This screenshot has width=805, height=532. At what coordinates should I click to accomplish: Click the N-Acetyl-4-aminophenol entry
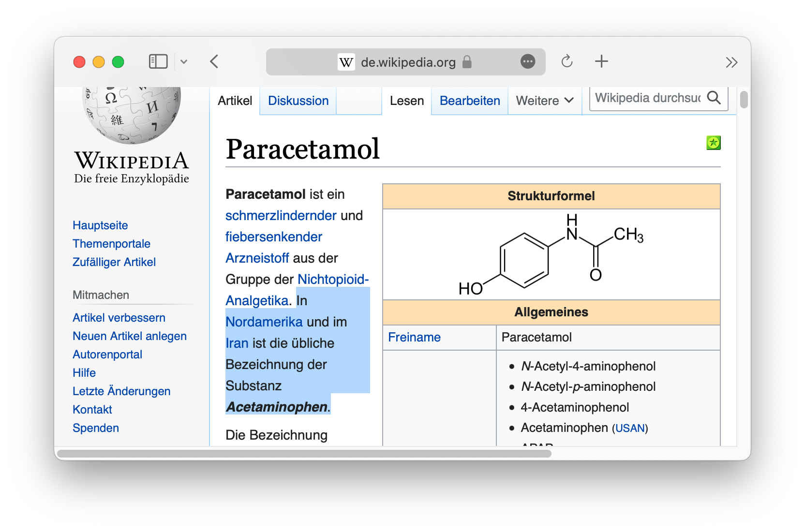click(588, 366)
